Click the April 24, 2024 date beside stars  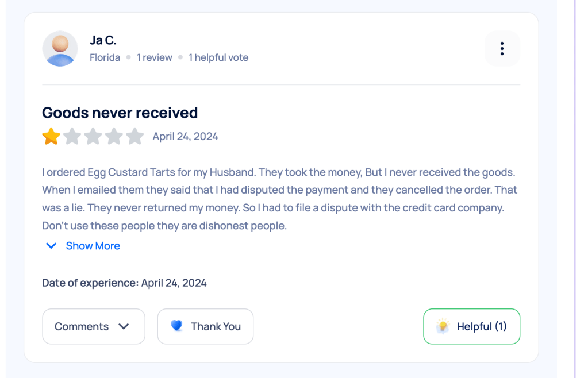(185, 137)
